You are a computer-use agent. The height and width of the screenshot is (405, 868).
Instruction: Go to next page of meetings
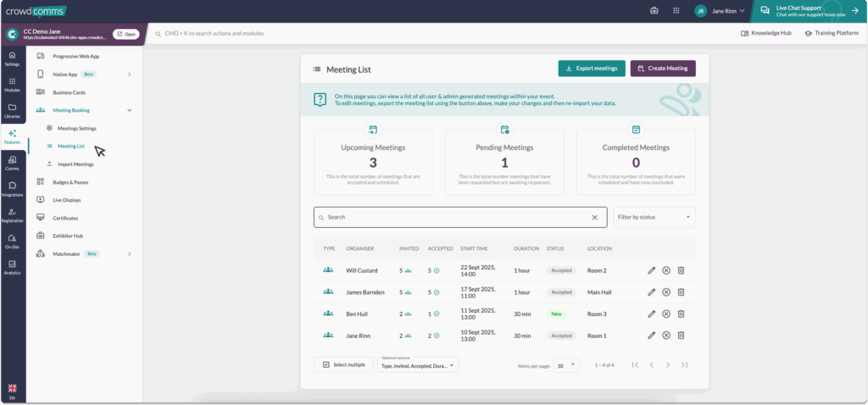(668, 364)
